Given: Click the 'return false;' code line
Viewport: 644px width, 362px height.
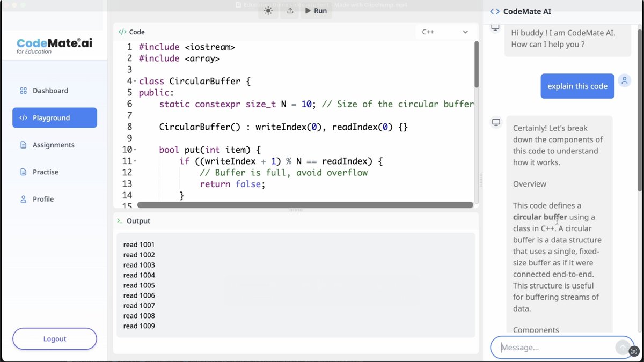Looking at the screenshot, I should (232, 184).
